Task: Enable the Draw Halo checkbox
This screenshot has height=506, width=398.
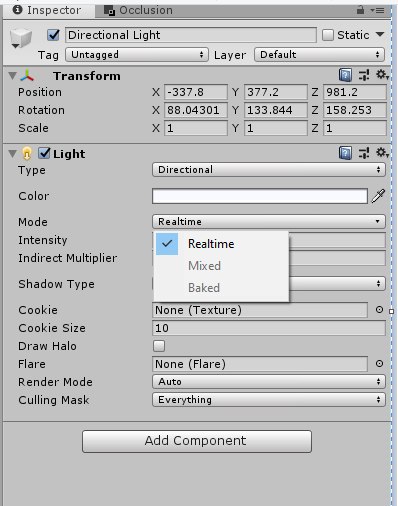Action: pos(159,346)
